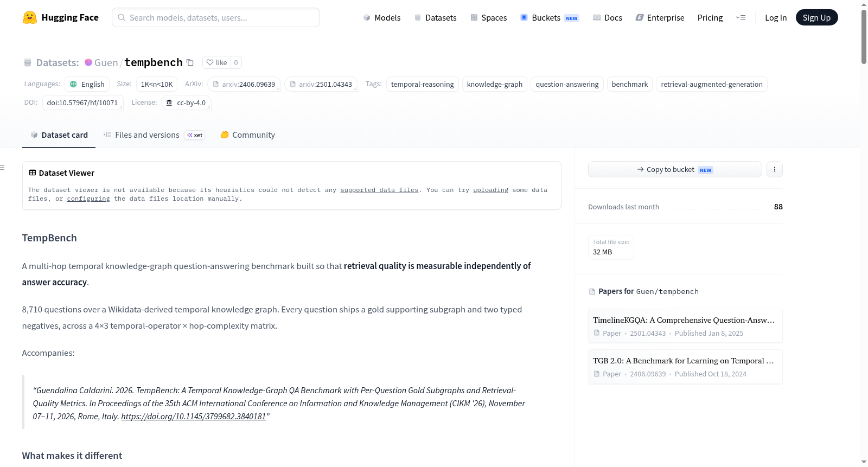
Task: Follow the uploading link in Dataset Viewer
Action: [x=490, y=190]
